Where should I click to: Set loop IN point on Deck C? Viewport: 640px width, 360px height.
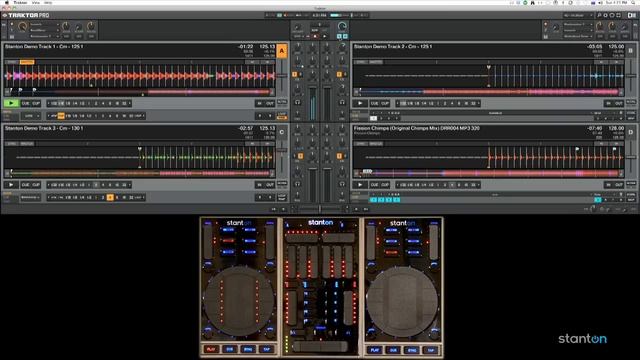(260, 185)
